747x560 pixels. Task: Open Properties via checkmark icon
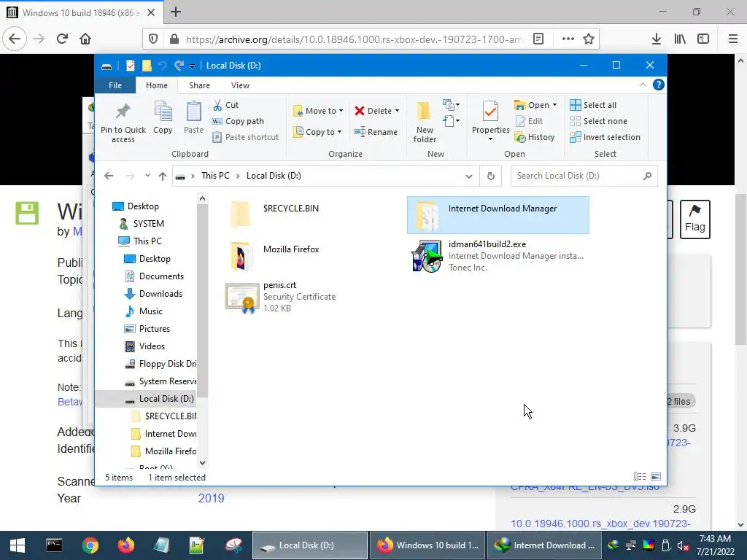(490, 111)
